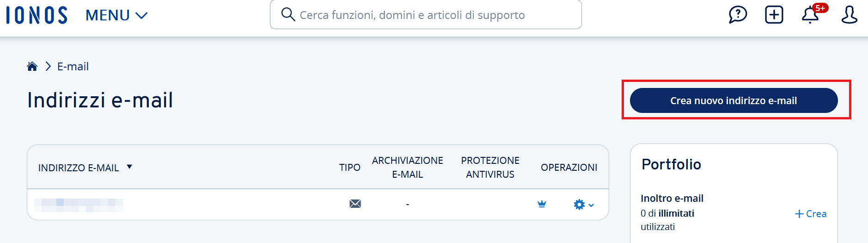Select the Inoltro e-mail portfolio entry

click(x=672, y=199)
